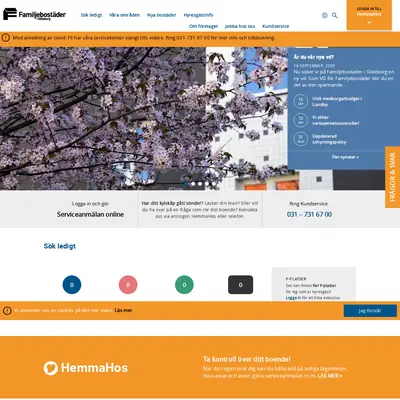Click the Läs mer cookie link

(123, 310)
